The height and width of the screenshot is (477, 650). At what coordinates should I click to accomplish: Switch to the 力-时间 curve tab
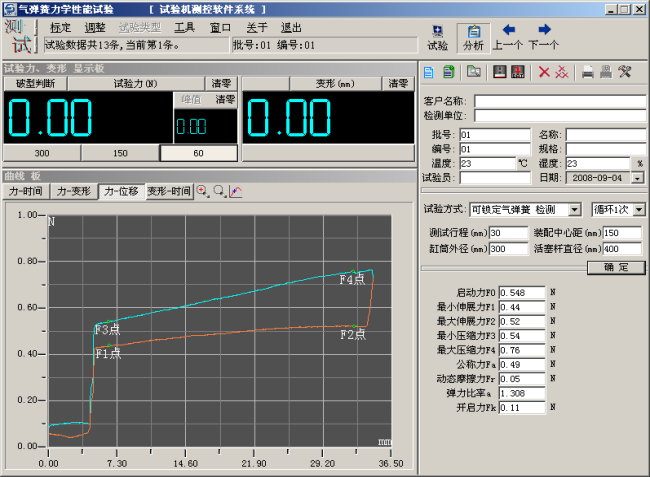pos(26,191)
